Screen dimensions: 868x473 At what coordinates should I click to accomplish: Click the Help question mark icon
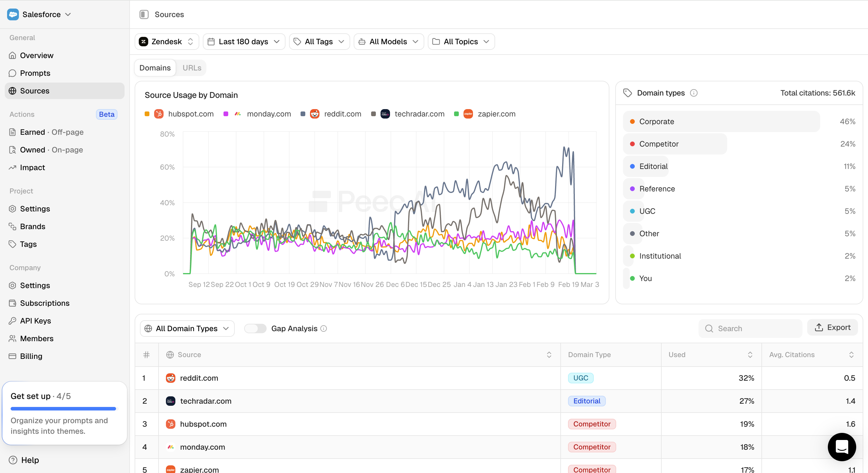tap(13, 460)
